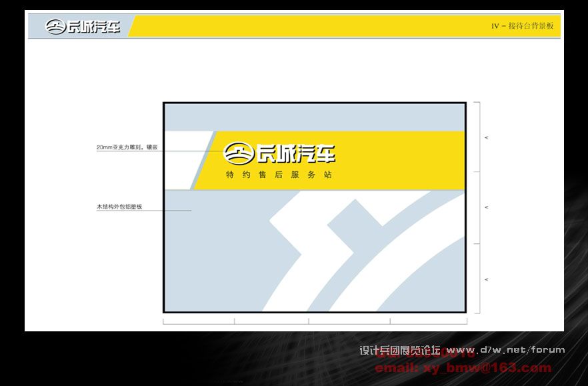Select the text "特约售后服务站" on the backdrop
The height and width of the screenshot is (386, 588).
click(x=279, y=175)
